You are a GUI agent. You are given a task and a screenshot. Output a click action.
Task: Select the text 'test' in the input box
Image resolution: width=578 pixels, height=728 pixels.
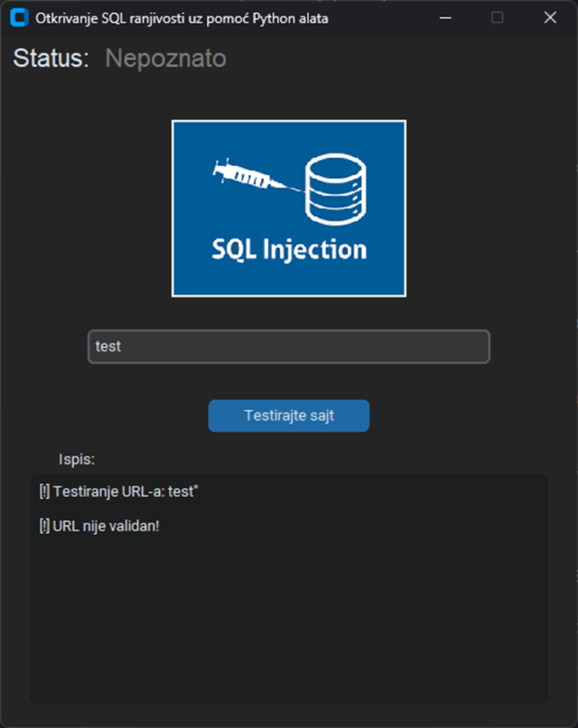point(108,346)
